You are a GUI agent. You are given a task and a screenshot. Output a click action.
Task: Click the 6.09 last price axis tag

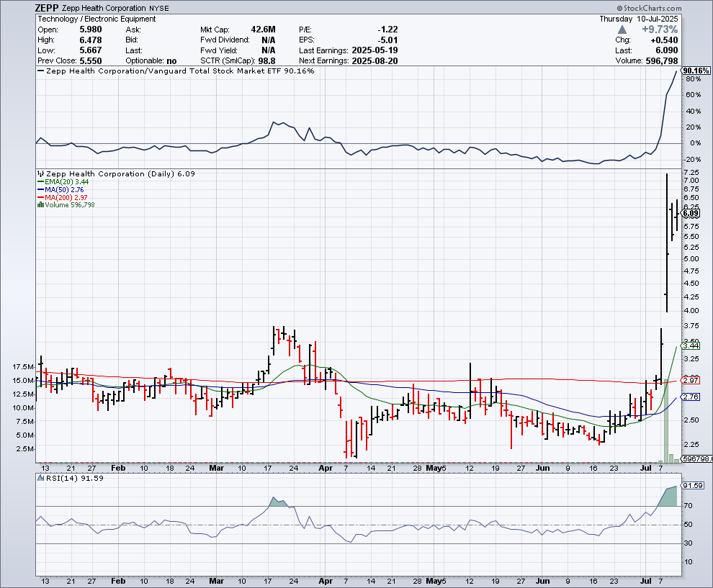coord(691,213)
